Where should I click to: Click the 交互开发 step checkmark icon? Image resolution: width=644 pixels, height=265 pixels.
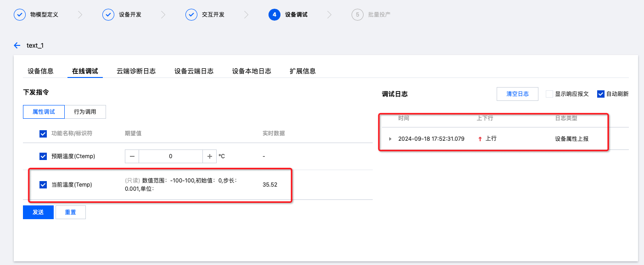point(191,15)
